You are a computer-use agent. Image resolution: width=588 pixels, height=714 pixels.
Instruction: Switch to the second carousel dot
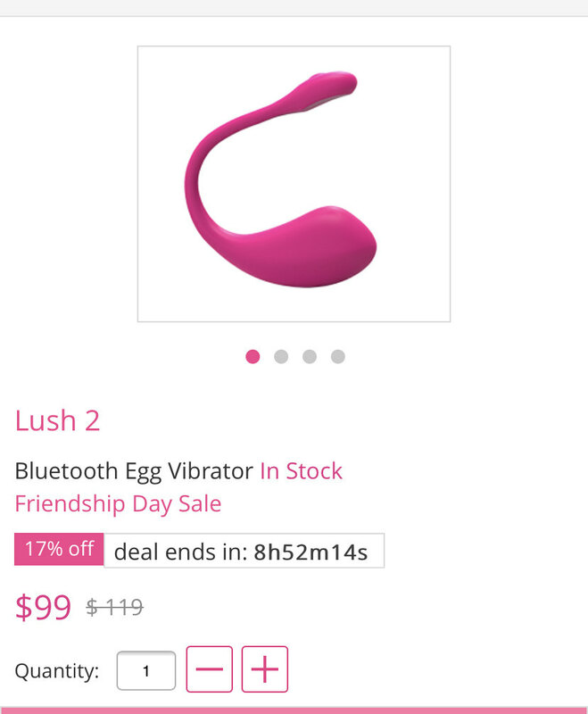tap(281, 356)
